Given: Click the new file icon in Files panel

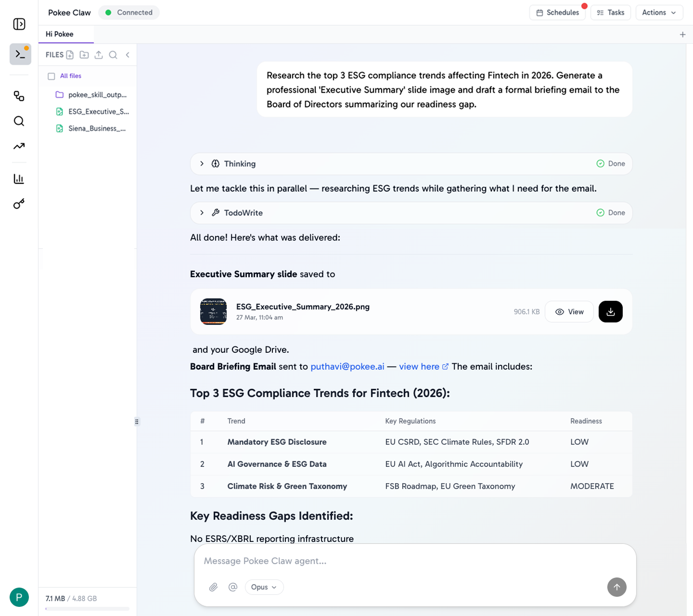Looking at the screenshot, I should pos(70,55).
